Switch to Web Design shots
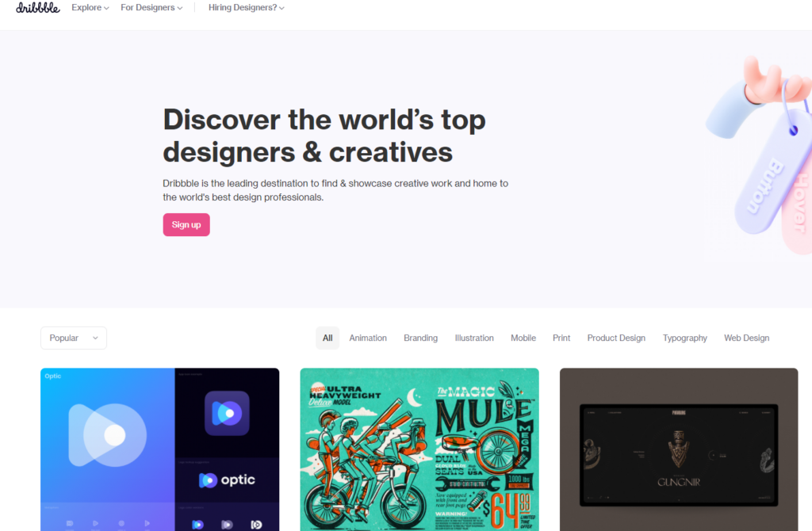The width and height of the screenshot is (812, 531). pos(746,338)
